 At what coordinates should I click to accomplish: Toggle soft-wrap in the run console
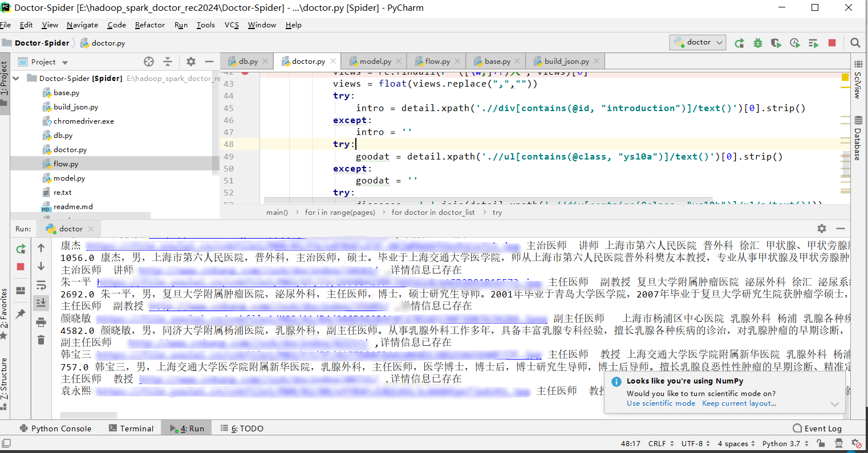(x=40, y=285)
